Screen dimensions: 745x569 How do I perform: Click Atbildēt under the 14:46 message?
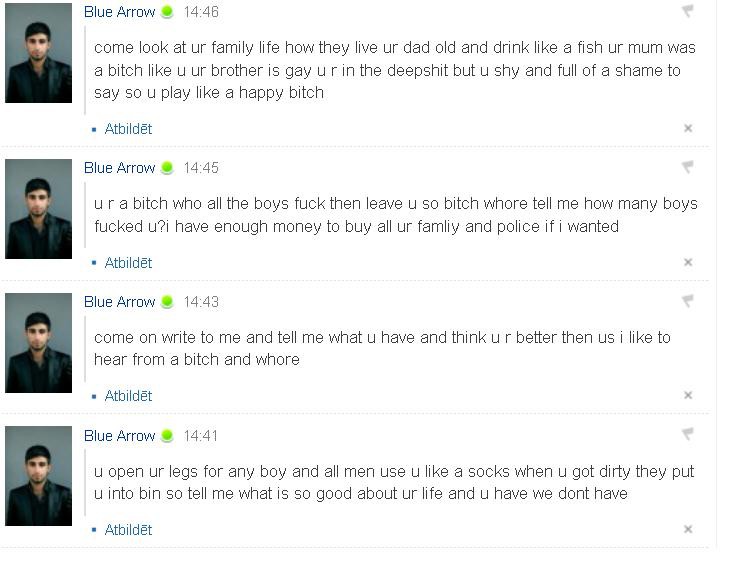click(128, 129)
